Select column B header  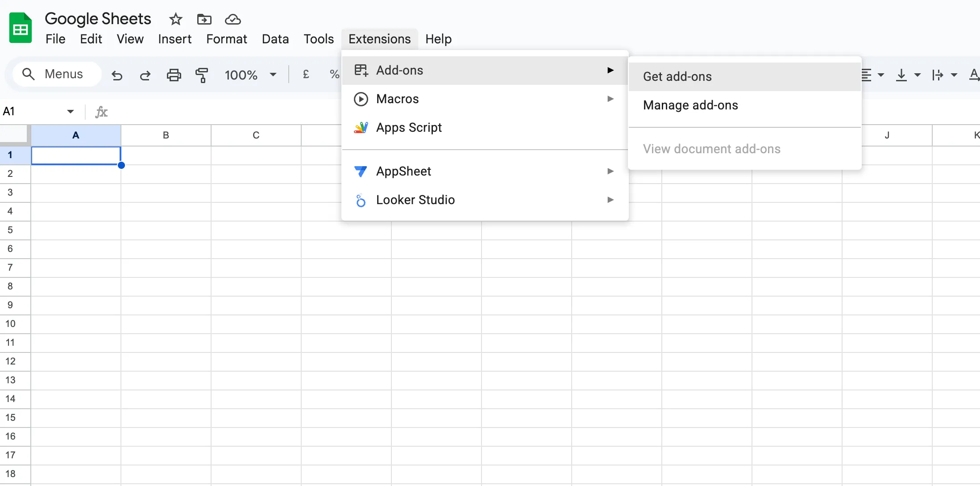tap(166, 135)
